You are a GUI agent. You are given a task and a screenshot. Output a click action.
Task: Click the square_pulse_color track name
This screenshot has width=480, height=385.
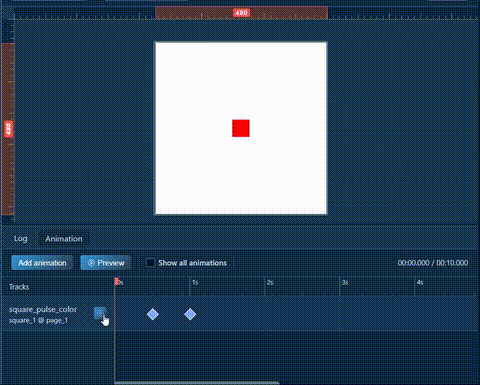coord(43,309)
